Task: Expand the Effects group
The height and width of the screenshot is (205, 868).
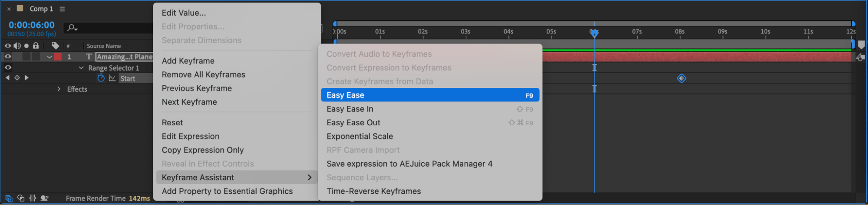Action: pyautogui.click(x=59, y=89)
